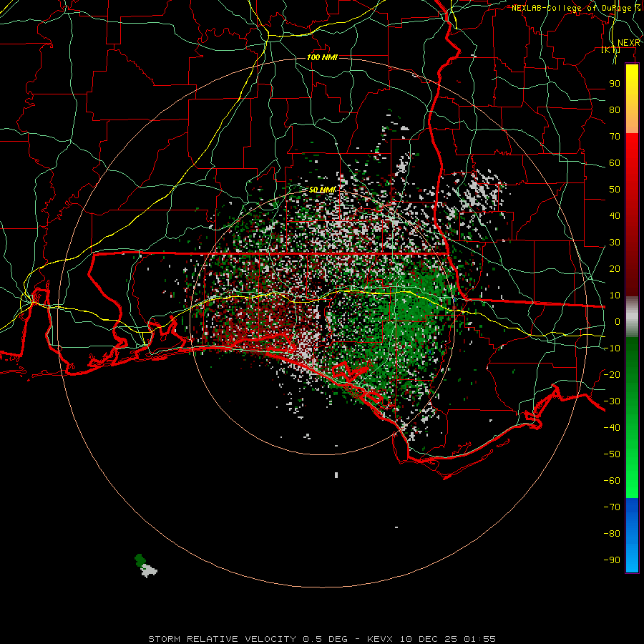Click the -80 scale label
The width and height of the screenshot is (644, 644).
click(612, 534)
